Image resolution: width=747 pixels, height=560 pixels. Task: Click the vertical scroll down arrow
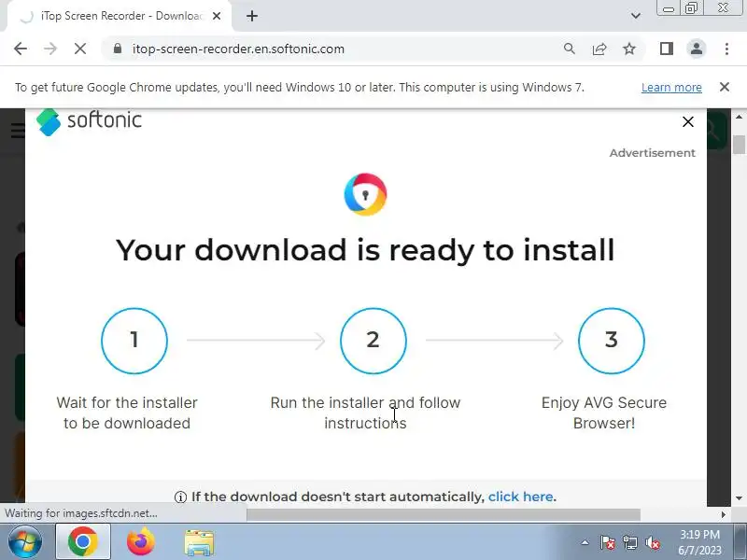[x=739, y=498]
